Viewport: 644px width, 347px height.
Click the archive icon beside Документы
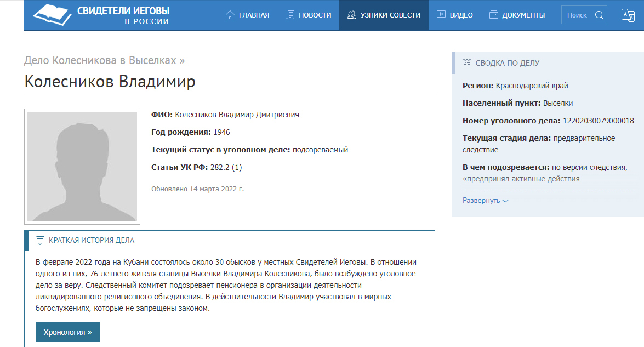(x=494, y=15)
